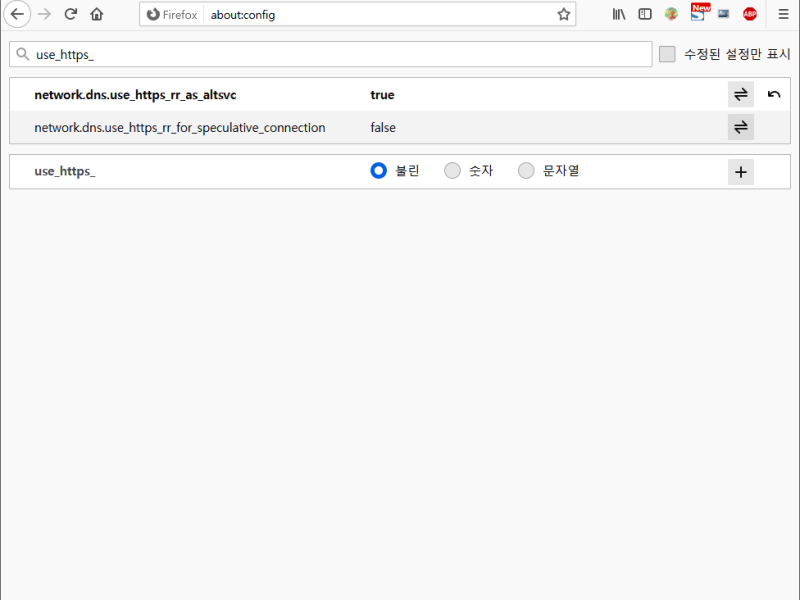Click the false value of speculative_connection
This screenshot has height=600, width=800.
point(383,128)
